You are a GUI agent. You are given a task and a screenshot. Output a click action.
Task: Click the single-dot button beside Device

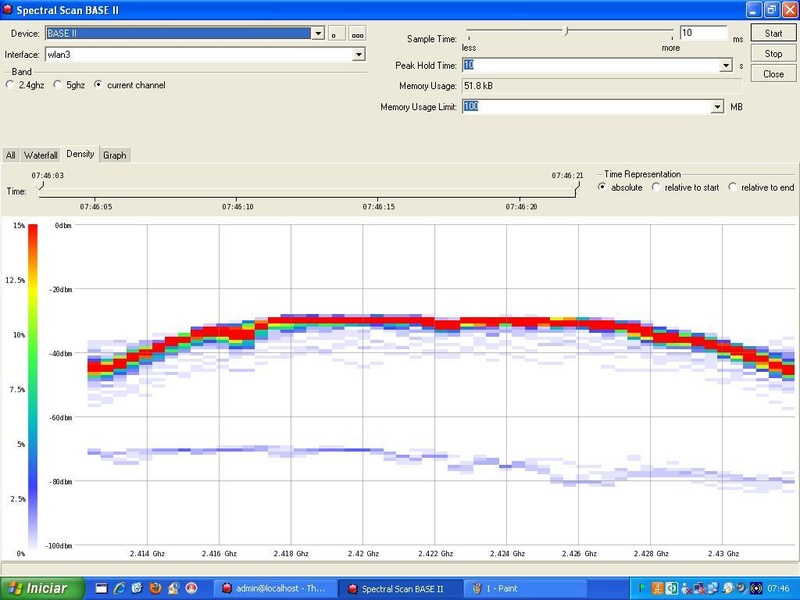click(x=335, y=34)
